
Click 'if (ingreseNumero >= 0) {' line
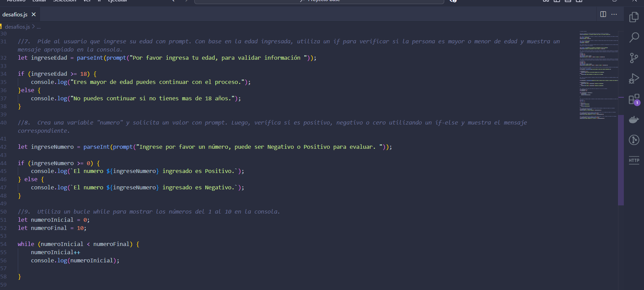(x=59, y=163)
